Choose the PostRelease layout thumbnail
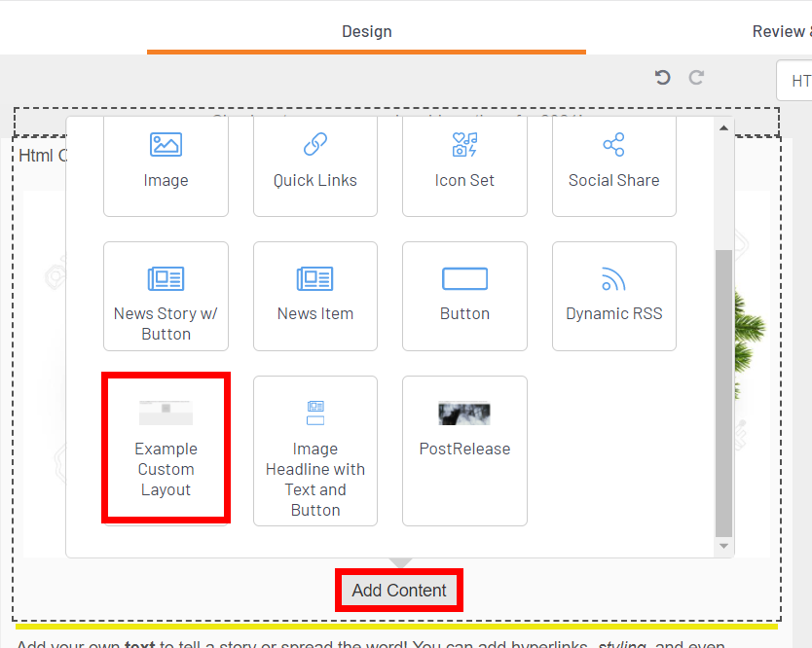The height and width of the screenshot is (648, 812). tap(464, 414)
